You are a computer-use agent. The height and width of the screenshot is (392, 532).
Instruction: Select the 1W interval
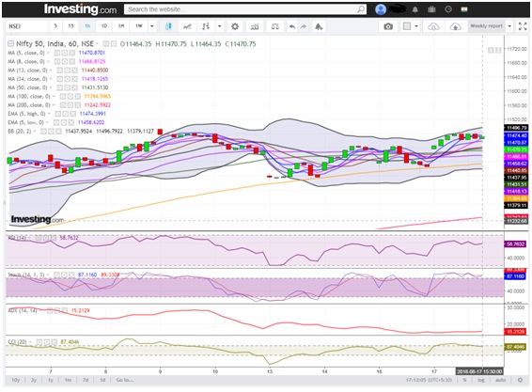[138, 26]
